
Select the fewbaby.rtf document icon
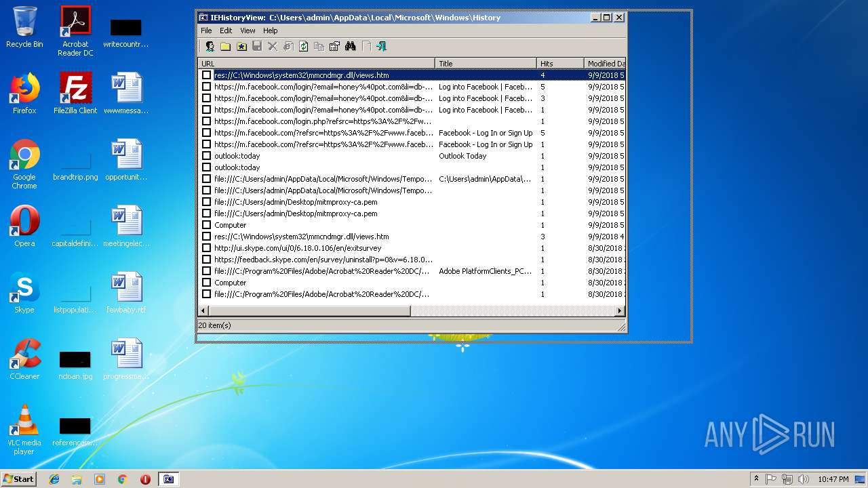[x=126, y=293]
